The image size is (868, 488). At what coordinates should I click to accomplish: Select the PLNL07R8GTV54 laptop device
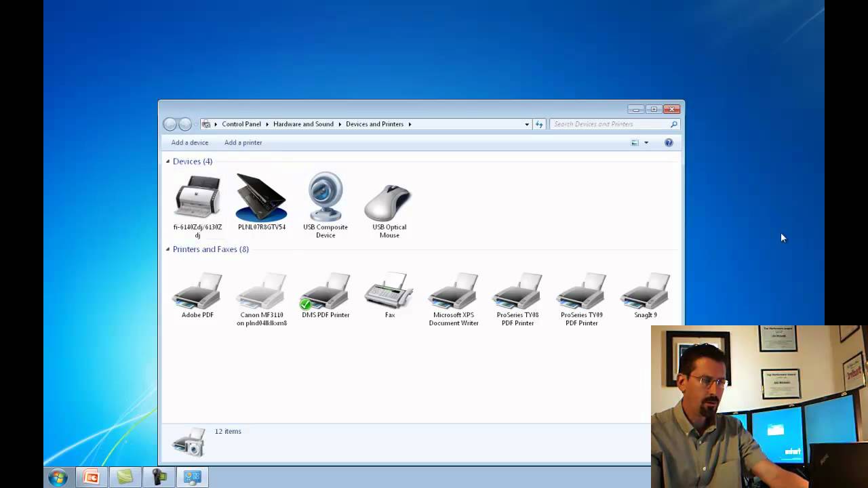pos(262,197)
